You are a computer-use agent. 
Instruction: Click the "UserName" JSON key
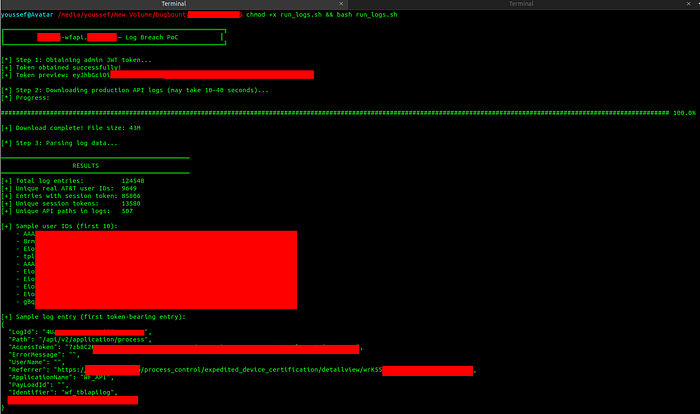(x=28, y=363)
